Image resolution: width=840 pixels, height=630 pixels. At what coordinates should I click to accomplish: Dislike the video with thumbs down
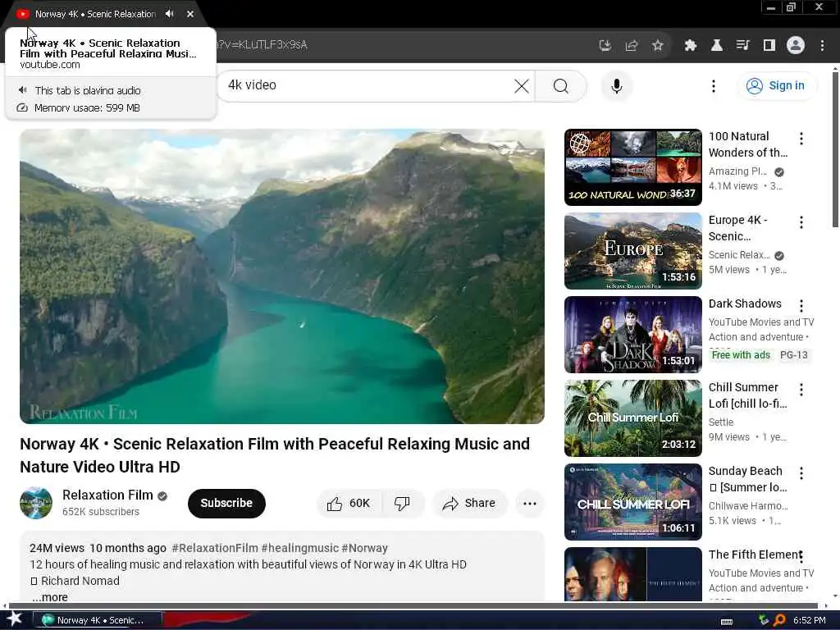(x=402, y=503)
